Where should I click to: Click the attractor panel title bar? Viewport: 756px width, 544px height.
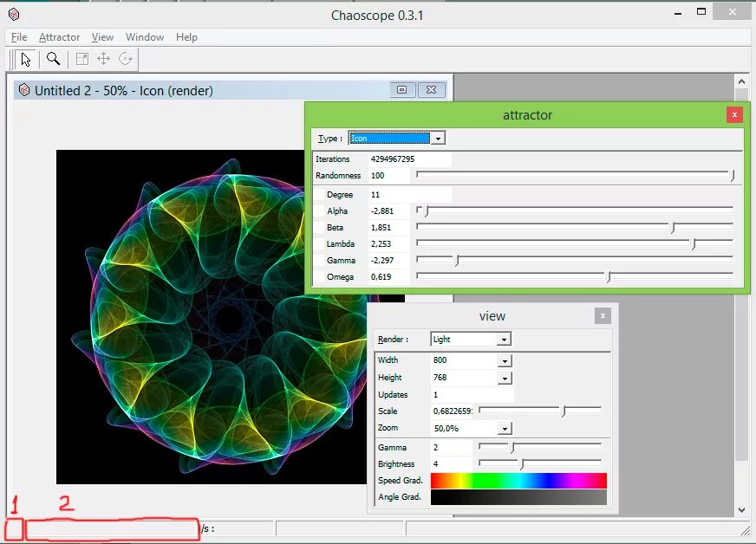coord(527,114)
